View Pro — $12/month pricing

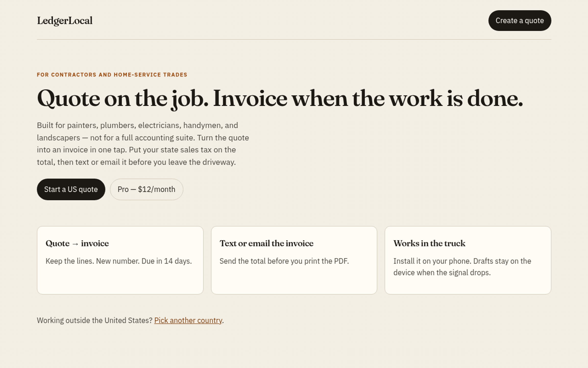click(146, 189)
